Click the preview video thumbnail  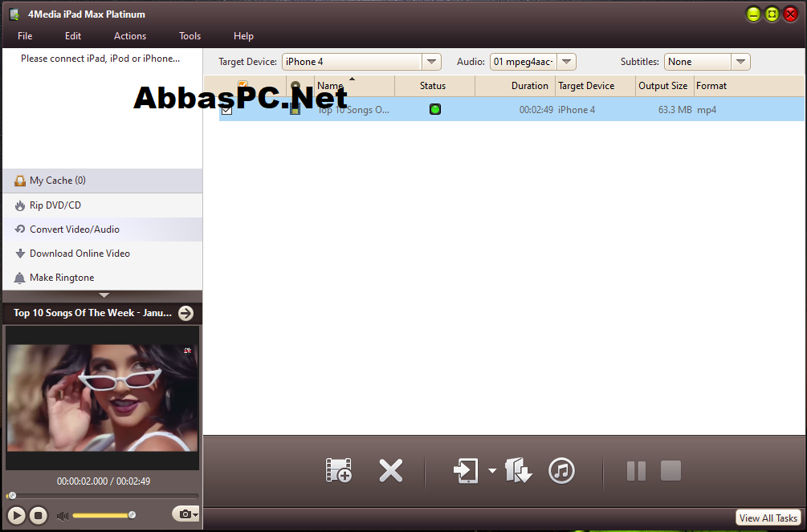102,398
